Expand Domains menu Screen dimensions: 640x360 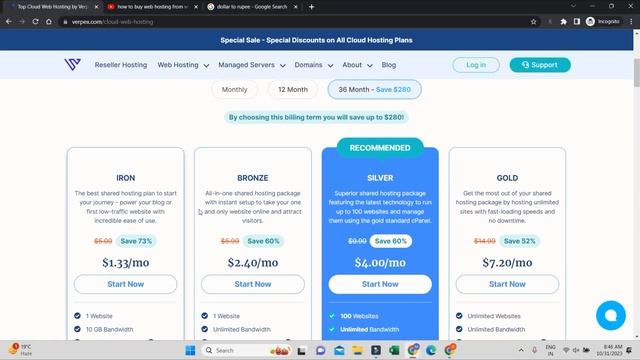[x=314, y=65]
